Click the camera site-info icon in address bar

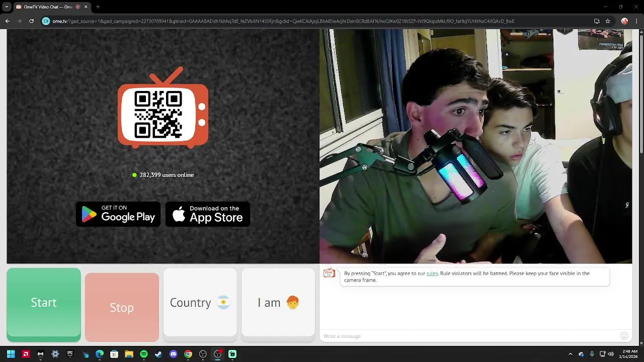coord(46,21)
